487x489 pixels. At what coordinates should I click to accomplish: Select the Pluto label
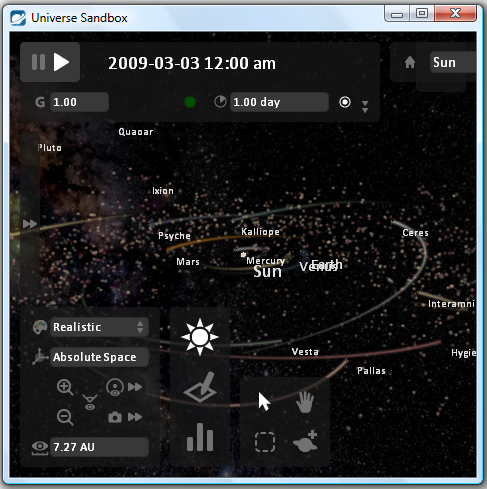pyautogui.click(x=50, y=148)
